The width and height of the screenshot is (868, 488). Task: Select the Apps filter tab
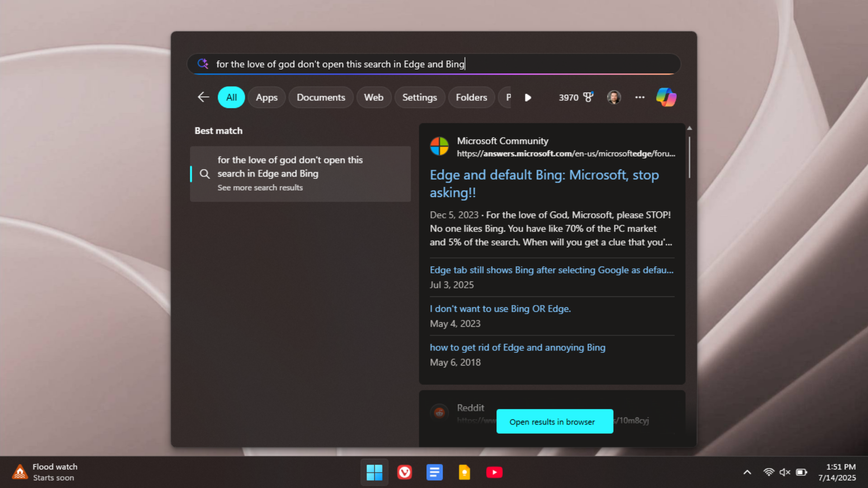[x=267, y=97]
